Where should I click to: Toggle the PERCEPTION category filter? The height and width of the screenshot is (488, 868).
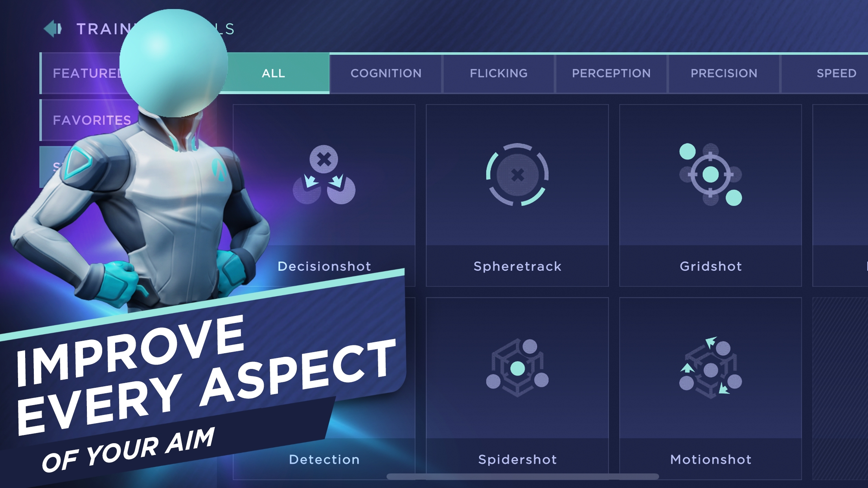[x=611, y=73]
